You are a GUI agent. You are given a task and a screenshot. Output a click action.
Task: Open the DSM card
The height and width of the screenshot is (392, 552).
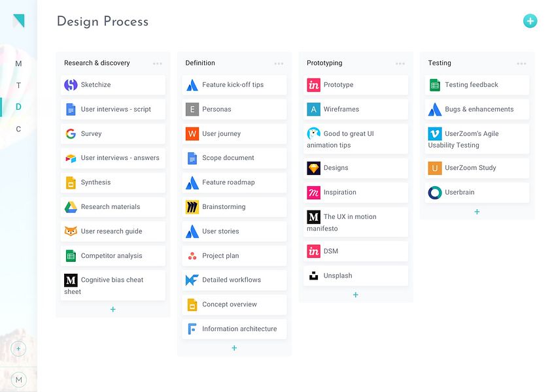[x=356, y=252]
